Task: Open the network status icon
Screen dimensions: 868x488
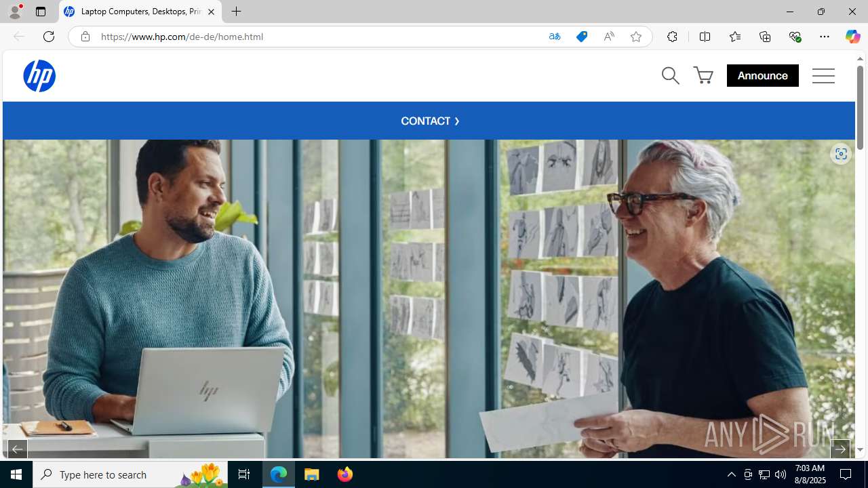Action: coord(764,474)
